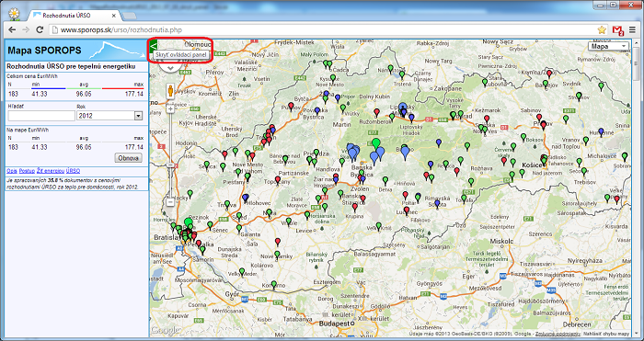644x341 pixels.
Task: Click the Obnova button
Action: (128, 158)
